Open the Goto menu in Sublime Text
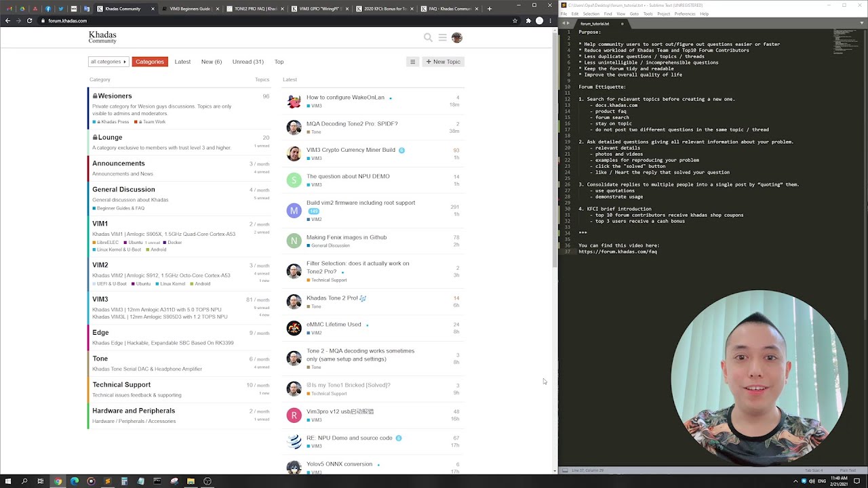868x488 pixels. (635, 14)
